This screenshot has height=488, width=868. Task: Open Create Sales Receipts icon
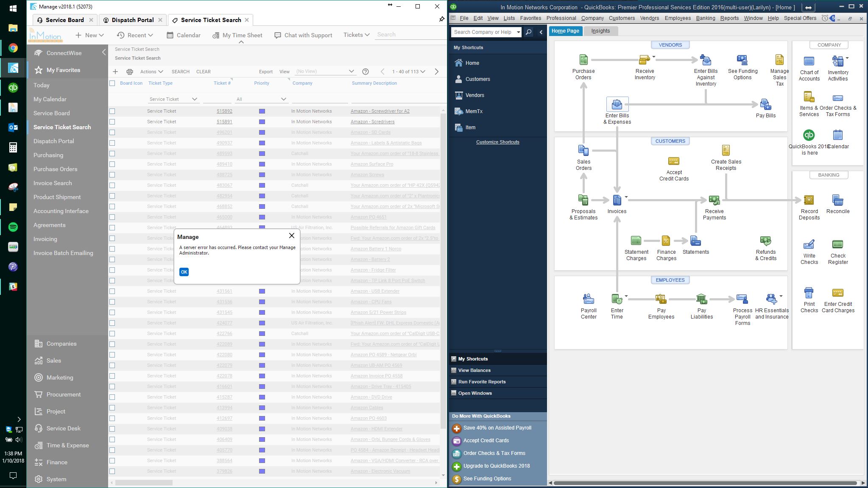coord(726,150)
